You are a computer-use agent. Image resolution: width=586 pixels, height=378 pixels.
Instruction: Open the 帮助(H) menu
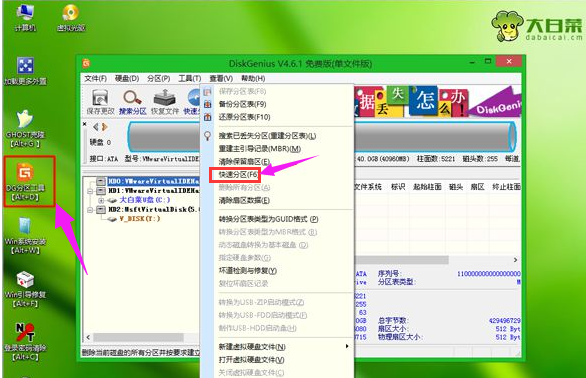(x=253, y=79)
